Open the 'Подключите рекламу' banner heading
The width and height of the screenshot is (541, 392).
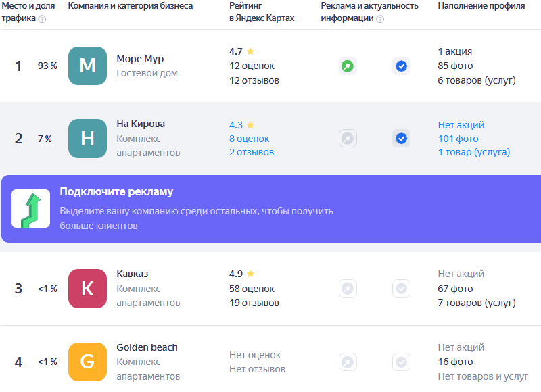click(x=116, y=192)
